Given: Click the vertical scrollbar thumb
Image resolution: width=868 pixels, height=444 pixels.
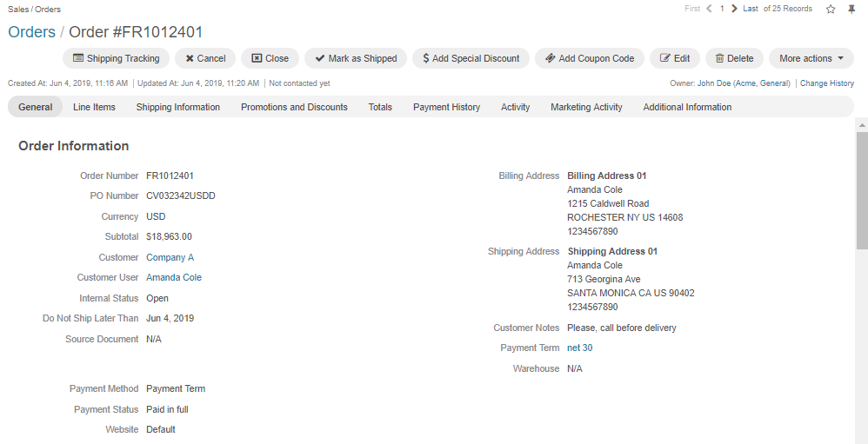Looking at the screenshot, I should (x=862, y=191).
